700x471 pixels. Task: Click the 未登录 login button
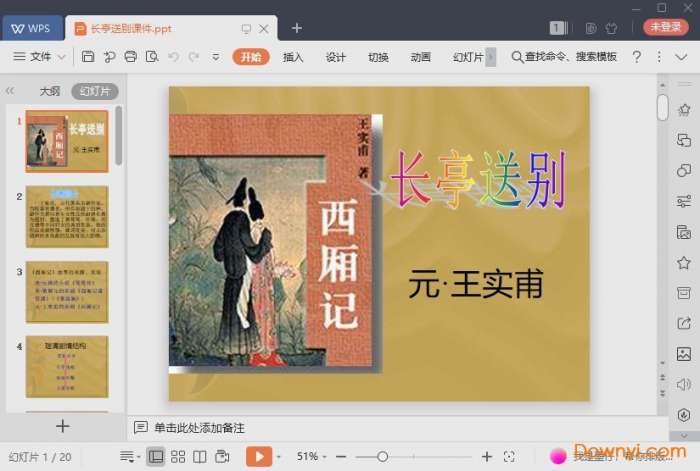point(665,27)
